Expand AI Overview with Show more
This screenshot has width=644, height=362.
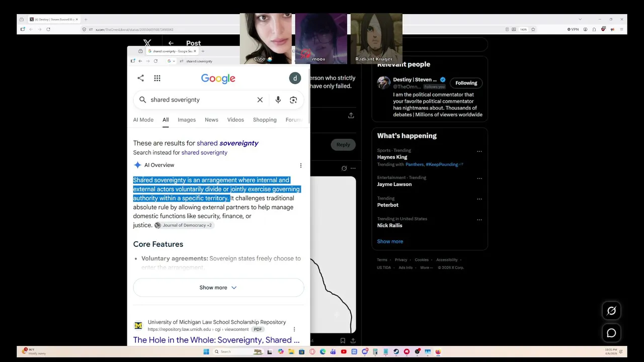[x=218, y=288]
